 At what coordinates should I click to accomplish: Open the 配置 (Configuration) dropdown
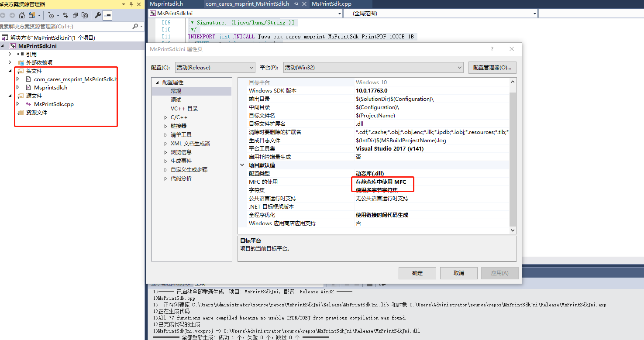tap(215, 68)
